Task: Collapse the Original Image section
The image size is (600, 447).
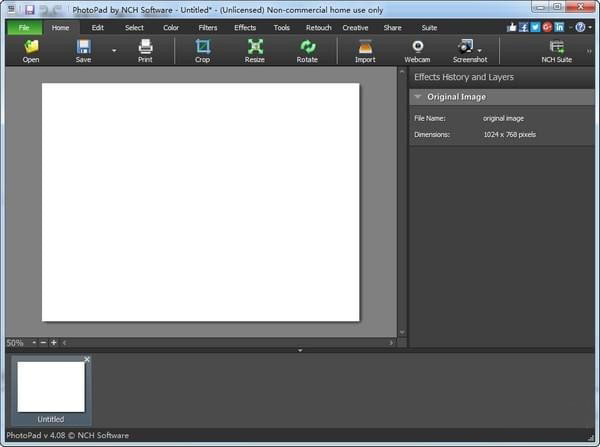Action: pyautogui.click(x=417, y=97)
